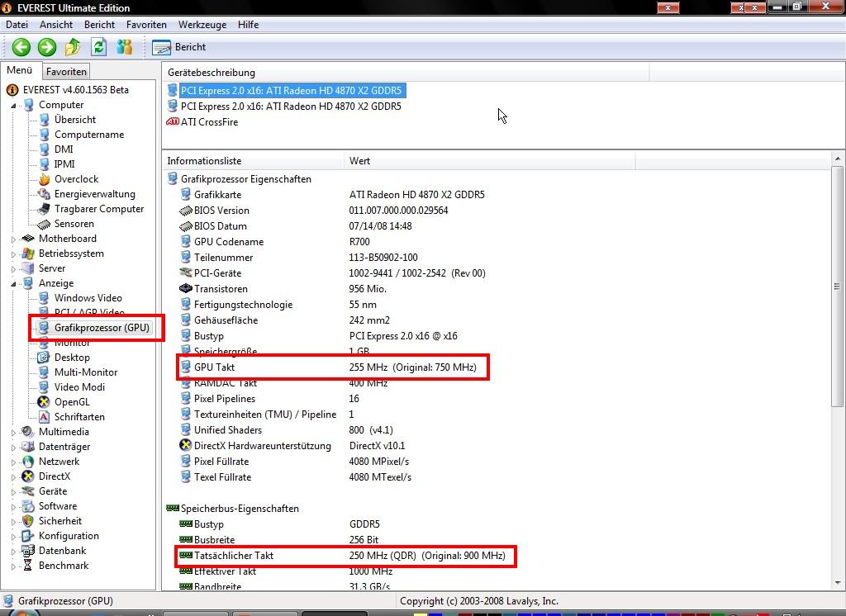Open the Werkzeuge menu
The image size is (846, 616).
coord(202,25)
